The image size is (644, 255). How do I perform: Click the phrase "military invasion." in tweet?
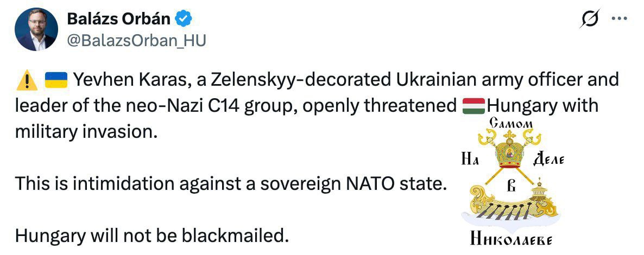[x=86, y=131]
